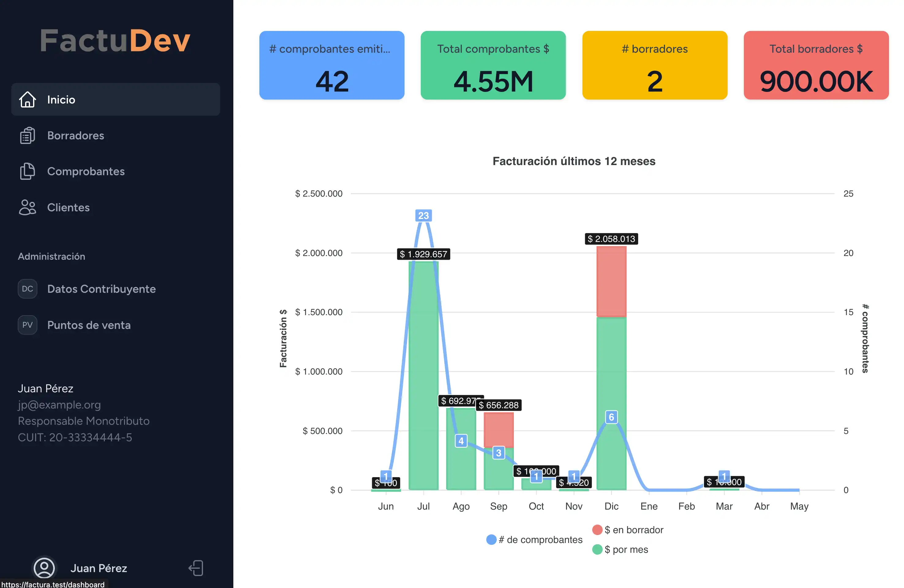Click the blue comprobantes emitidos card
The image size is (904, 588).
click(x=332, y=65)
